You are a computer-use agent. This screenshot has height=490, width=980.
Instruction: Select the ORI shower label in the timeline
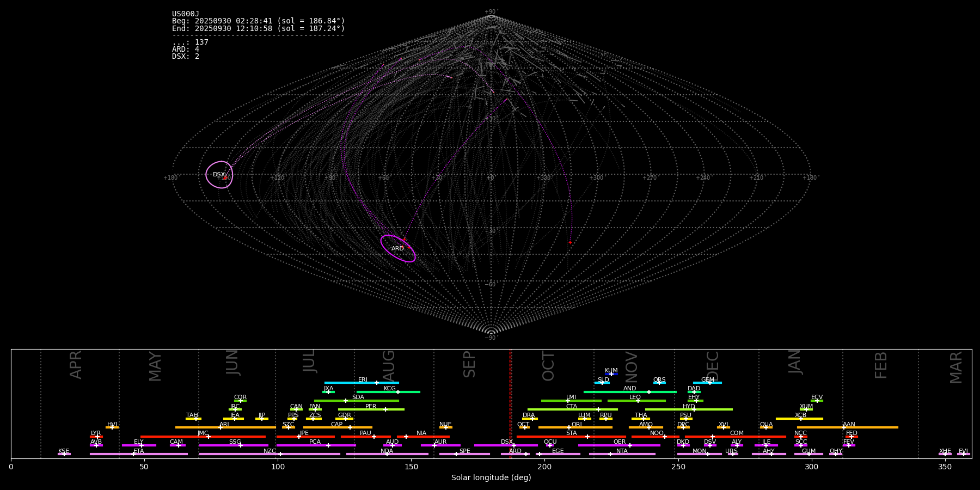577,425
